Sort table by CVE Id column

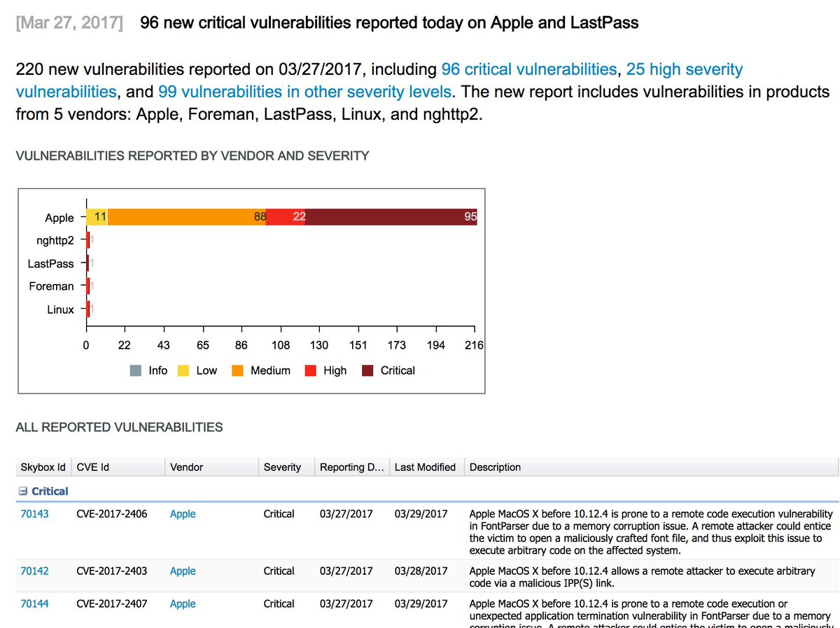[x=118, y=467]
